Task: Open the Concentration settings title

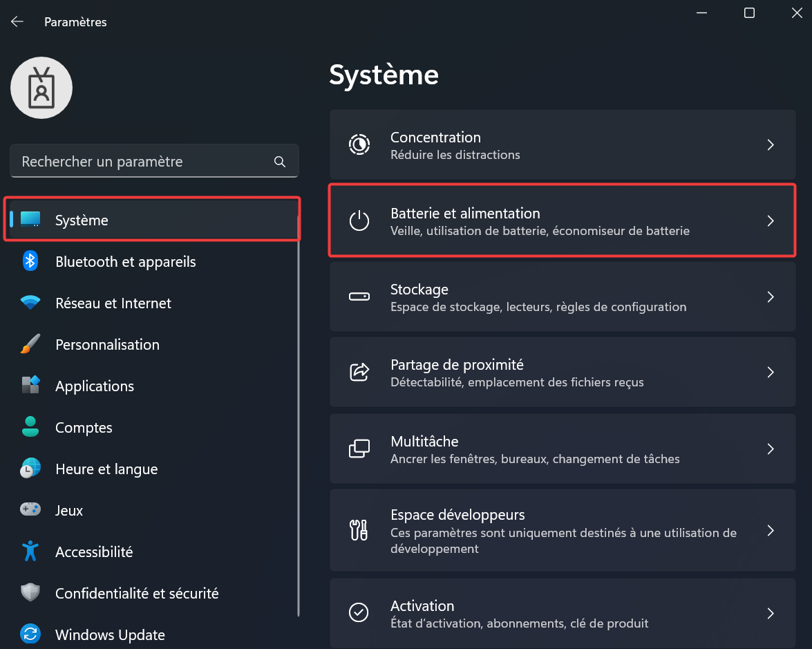Action: [435, 138]
